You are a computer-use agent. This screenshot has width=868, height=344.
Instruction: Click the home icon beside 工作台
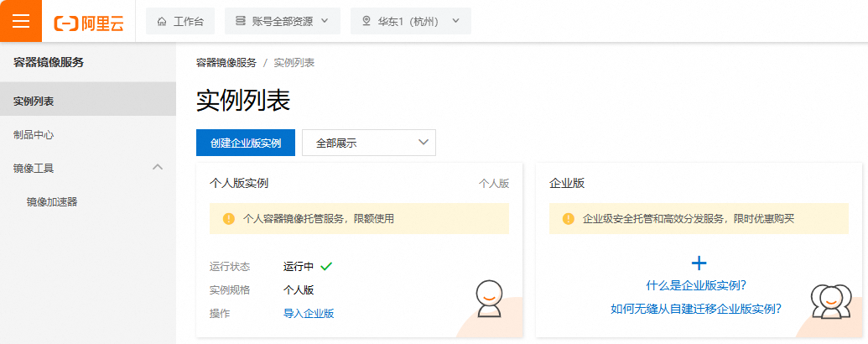[x=162, y=22]
